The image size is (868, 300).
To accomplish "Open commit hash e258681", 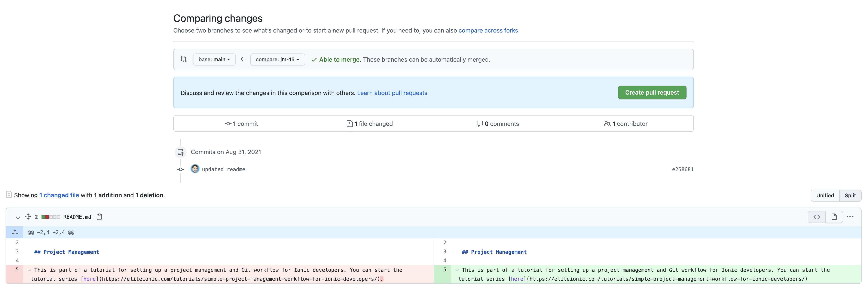I will coord(682,169).
